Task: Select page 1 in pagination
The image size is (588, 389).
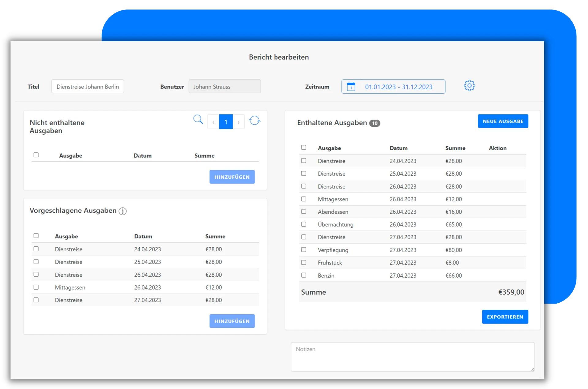Action: point(226,122)
